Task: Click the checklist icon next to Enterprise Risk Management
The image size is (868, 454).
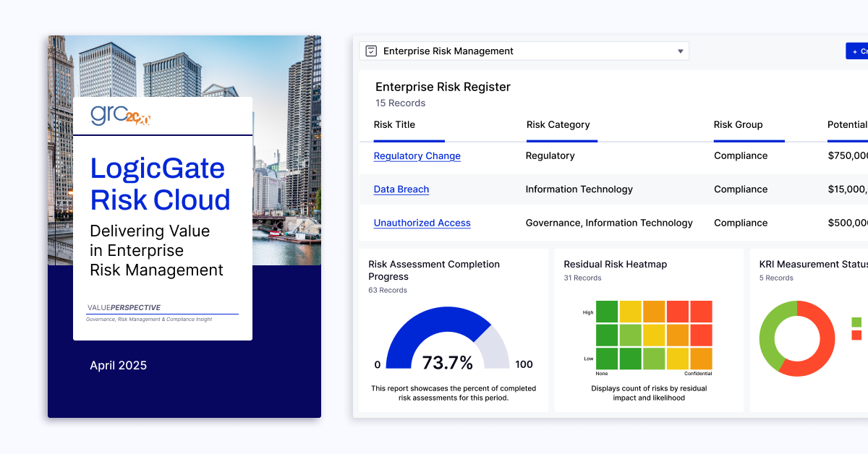Action: coord(371,51)
